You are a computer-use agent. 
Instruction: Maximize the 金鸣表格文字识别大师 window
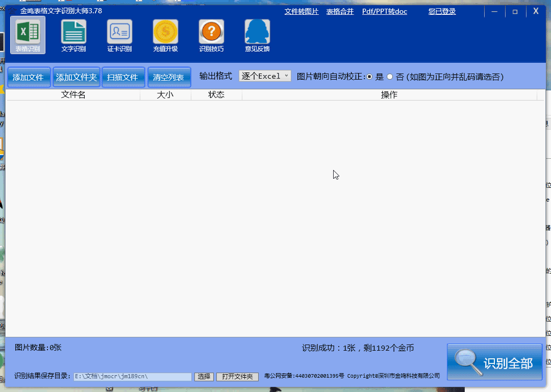click(515, 12)
